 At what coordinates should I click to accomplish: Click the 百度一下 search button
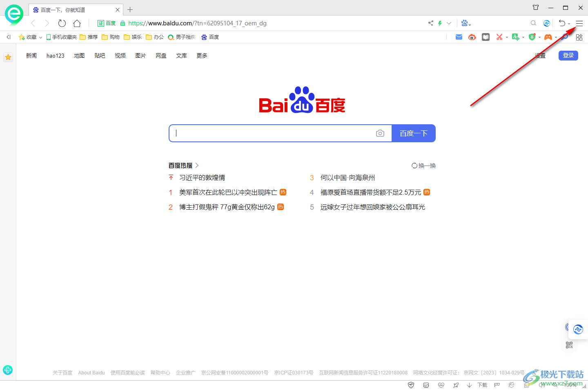click(414, 133)
